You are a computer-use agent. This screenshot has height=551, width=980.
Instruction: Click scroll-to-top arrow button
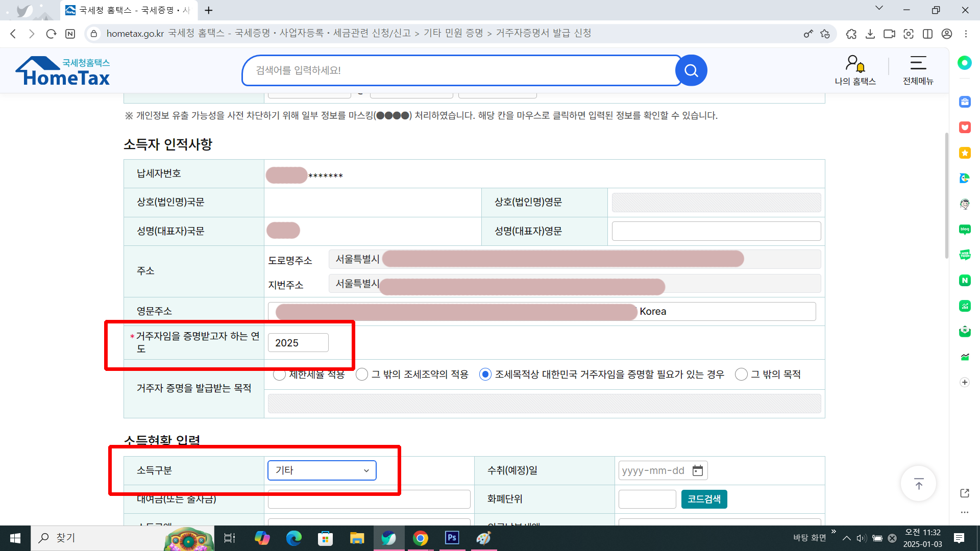pos(918,484)
